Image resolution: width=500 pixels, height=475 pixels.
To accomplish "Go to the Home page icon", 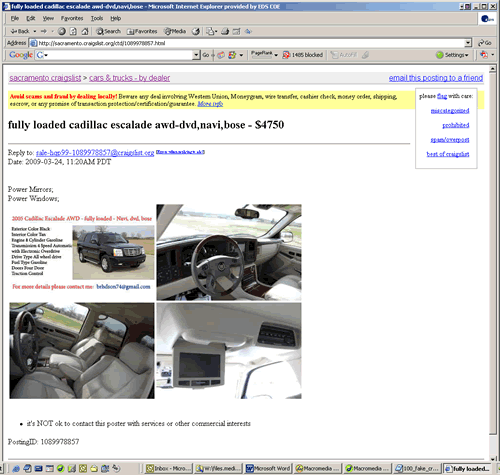I will [x=85, y=31].
